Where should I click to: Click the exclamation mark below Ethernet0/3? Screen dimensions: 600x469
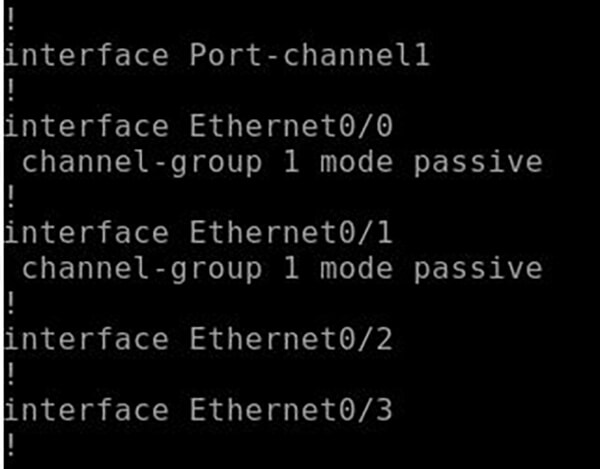click(x=9, y=444)
